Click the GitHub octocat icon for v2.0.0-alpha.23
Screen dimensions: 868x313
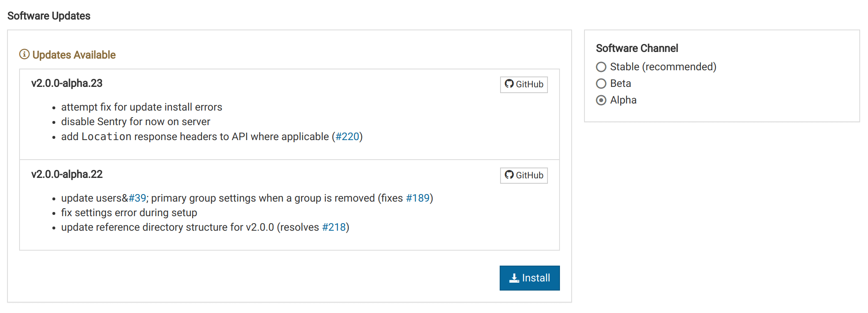509,84
